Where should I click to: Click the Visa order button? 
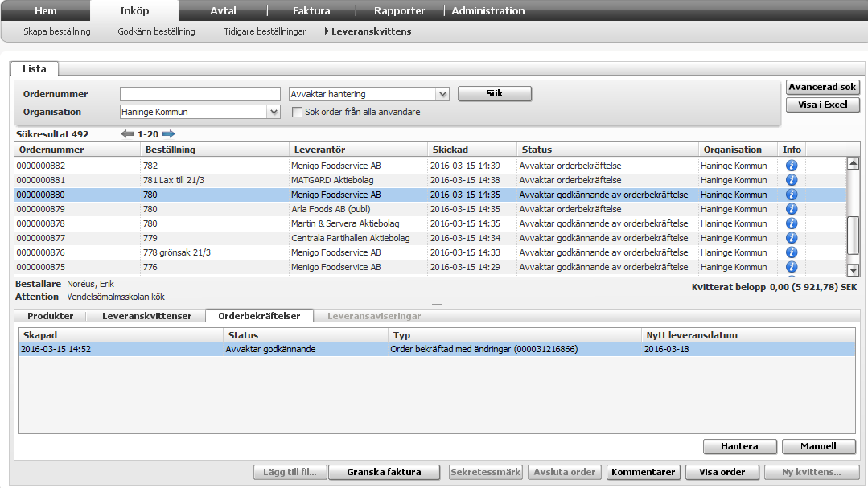[722, 472]
